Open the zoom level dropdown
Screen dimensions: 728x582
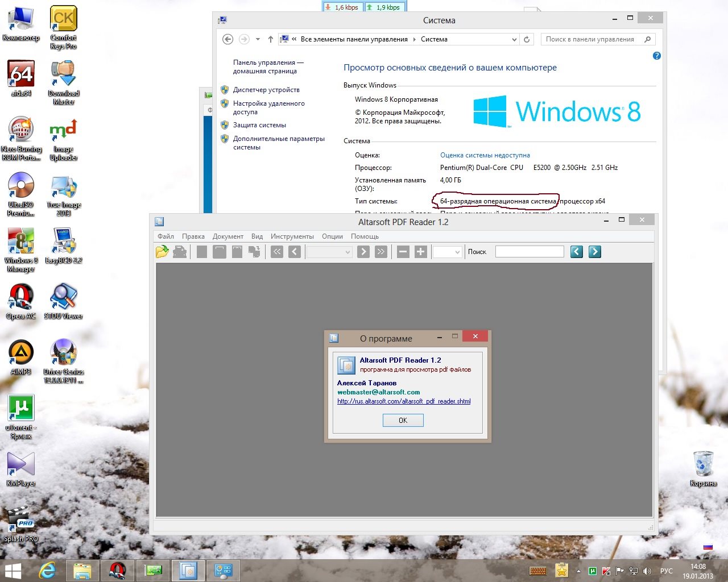coord(457,252)
